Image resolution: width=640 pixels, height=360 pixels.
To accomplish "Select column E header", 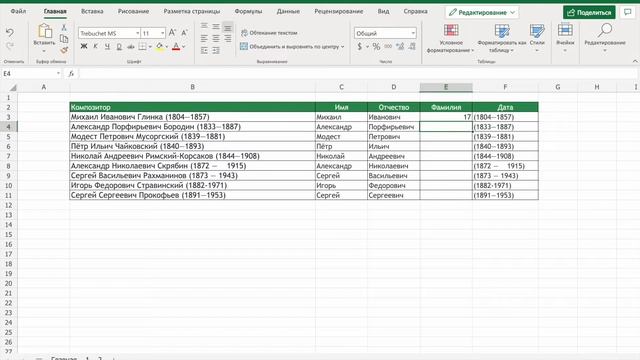I will coord(446,87).
